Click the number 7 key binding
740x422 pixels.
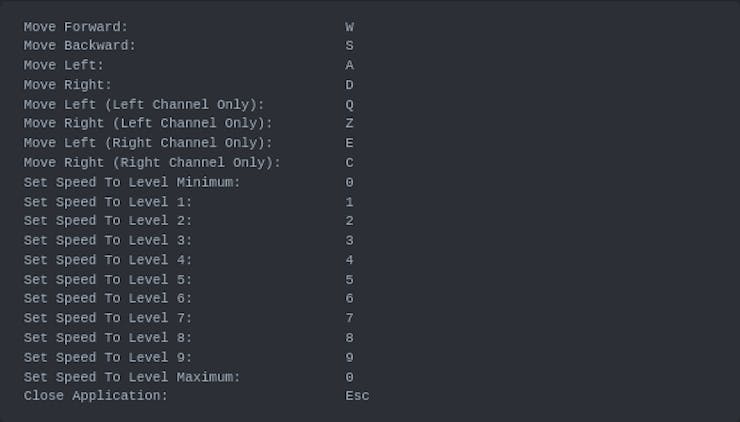[350, 318]
